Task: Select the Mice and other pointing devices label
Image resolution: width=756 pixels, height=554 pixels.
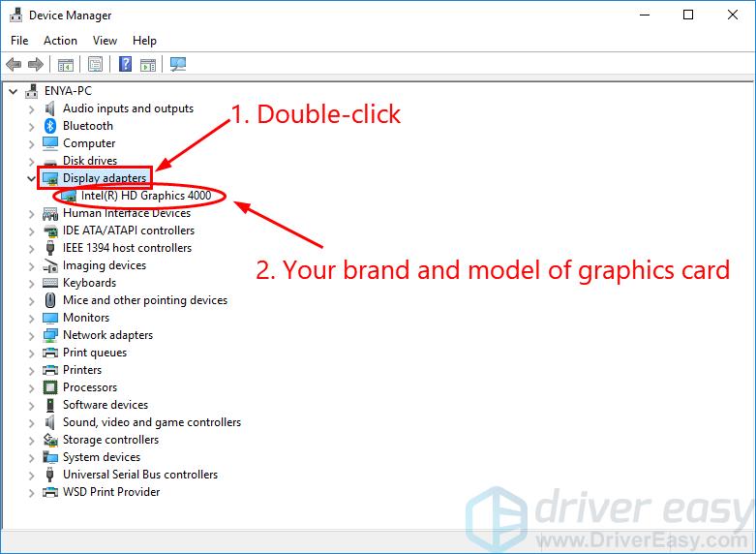Action: click(x=145, y=300)
